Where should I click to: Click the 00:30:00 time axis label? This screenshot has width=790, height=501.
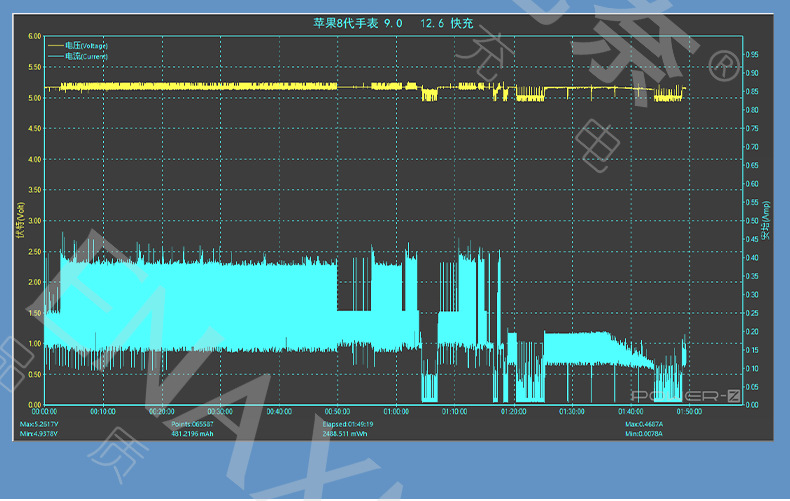[x=220, y=412]
